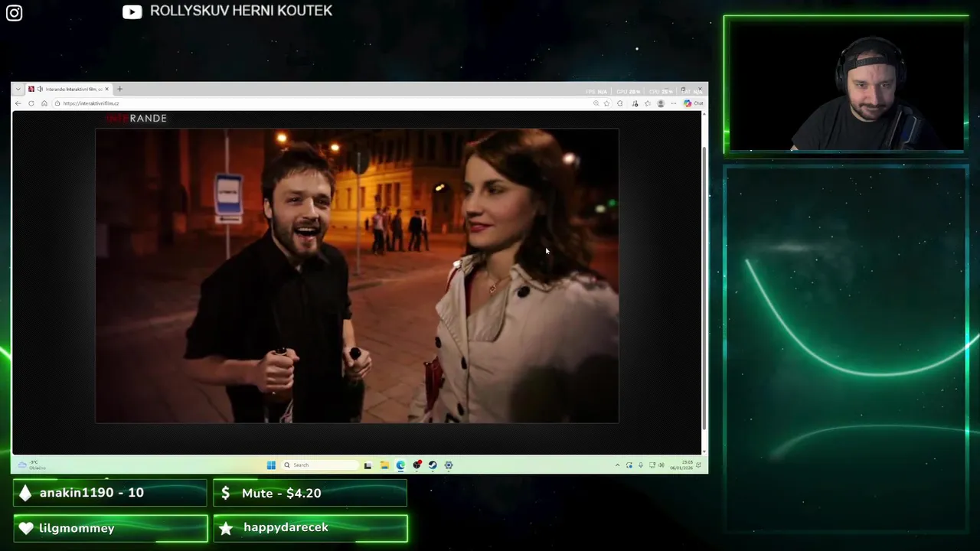Select the Interande: Interaktivní film browser tab

pyautogui.click(x=69, y=90)
